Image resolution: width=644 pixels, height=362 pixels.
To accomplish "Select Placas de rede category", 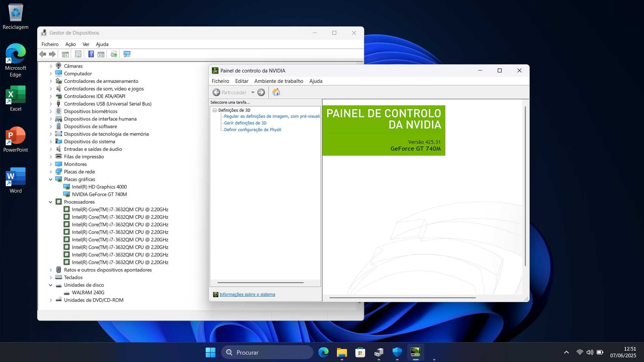I will point(79,172).
